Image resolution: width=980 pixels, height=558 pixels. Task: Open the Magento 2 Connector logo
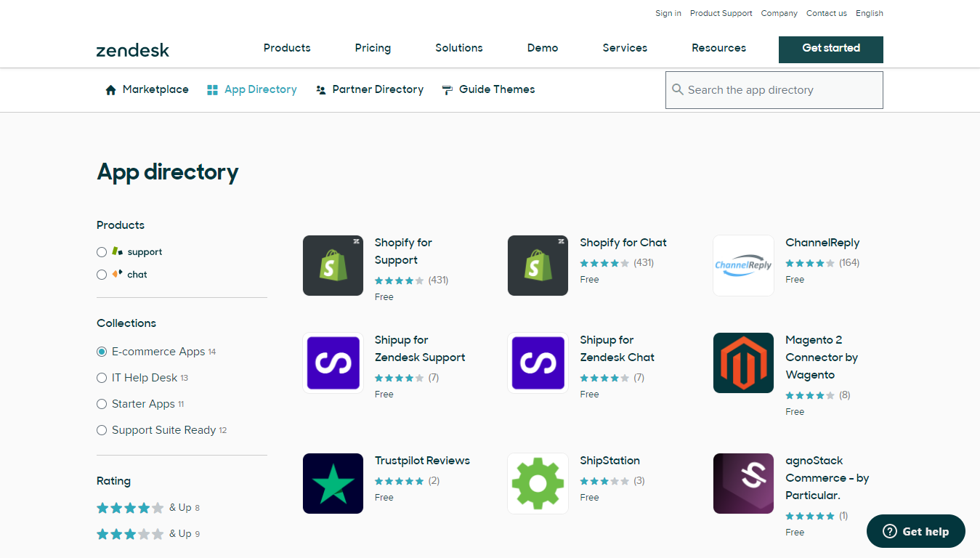pos(743,363)
